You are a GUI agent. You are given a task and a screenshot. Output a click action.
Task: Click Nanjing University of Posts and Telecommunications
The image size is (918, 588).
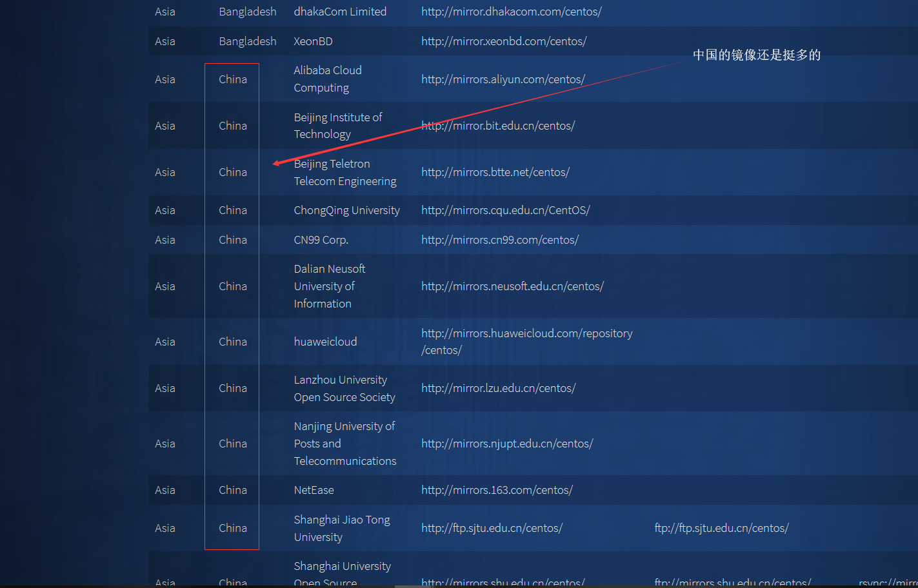coord(345,444)
